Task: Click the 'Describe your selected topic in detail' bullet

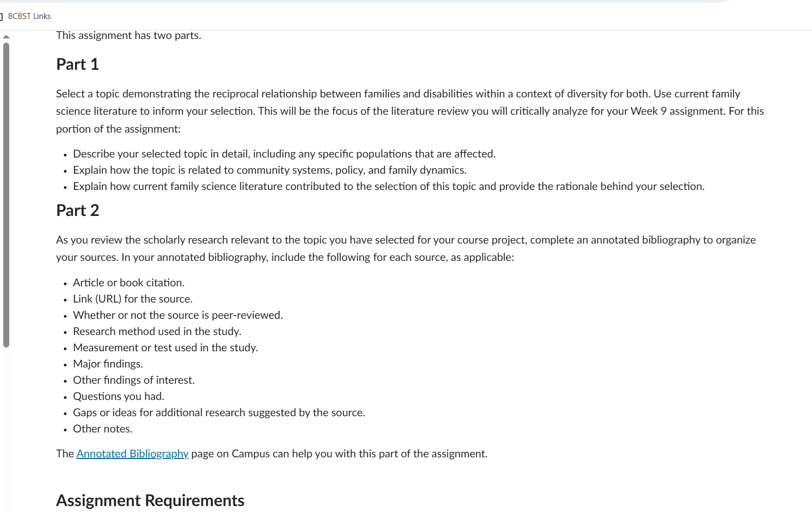Action: (284, 154)
